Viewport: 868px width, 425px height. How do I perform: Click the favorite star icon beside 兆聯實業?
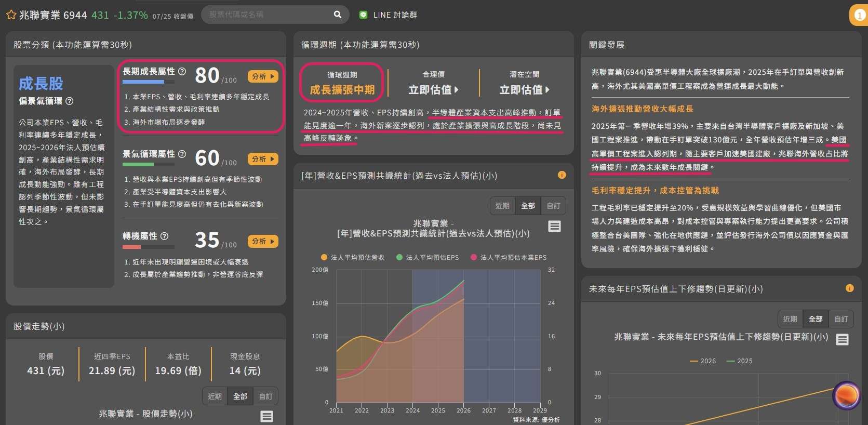(11, 15)
